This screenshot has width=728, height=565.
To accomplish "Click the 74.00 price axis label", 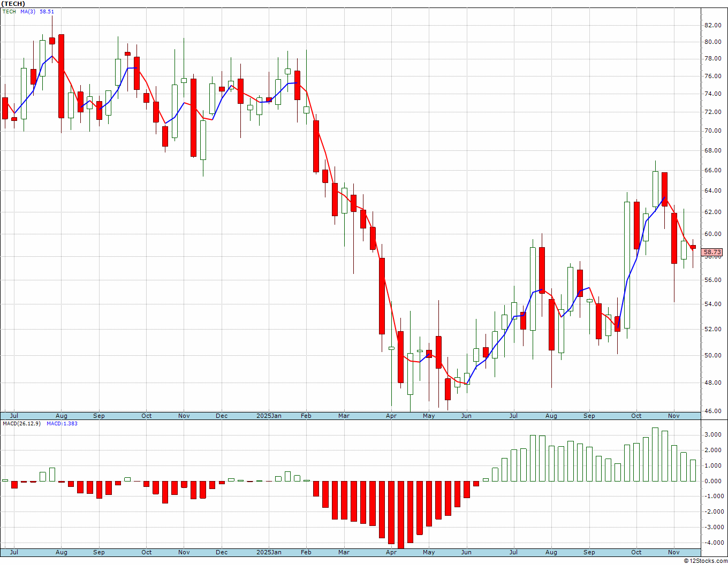I will click(712, 94).
